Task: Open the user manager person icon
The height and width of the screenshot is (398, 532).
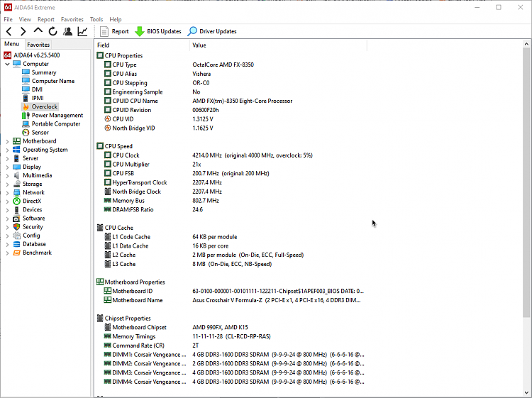Action: pos(68,31)
